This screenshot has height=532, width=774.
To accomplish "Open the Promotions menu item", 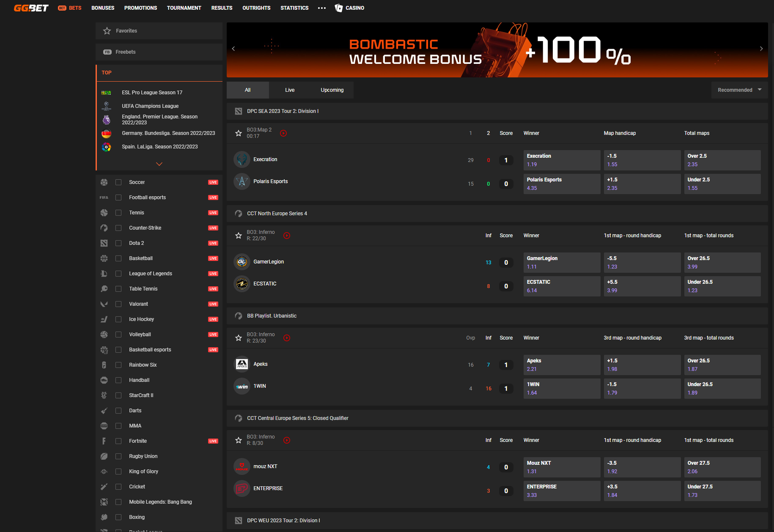I will (140, 8).
